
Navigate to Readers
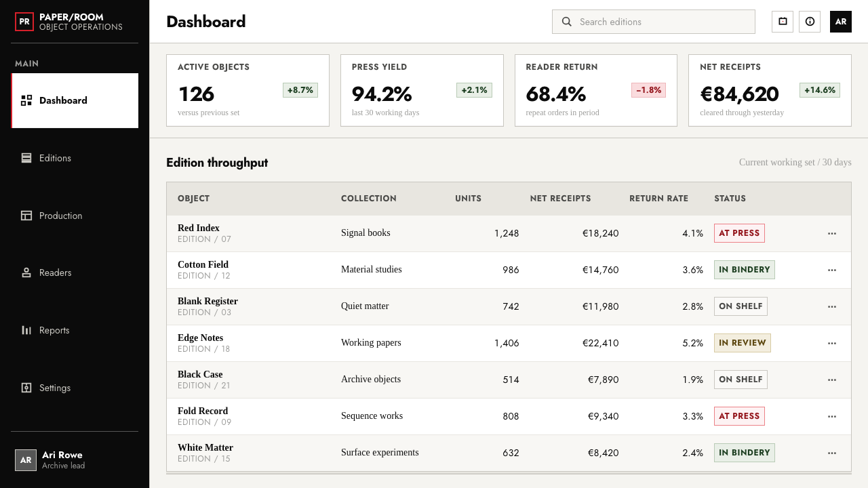point(75,272)
